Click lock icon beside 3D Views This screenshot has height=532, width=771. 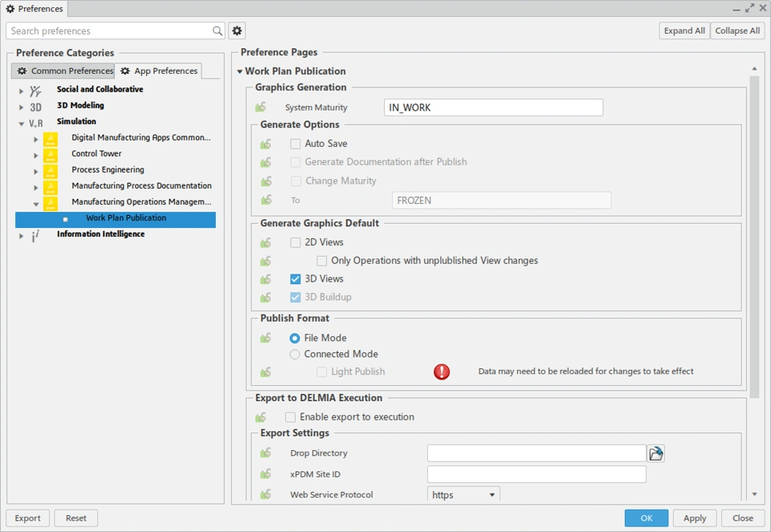pyautogui.click(x=266, y=279)
